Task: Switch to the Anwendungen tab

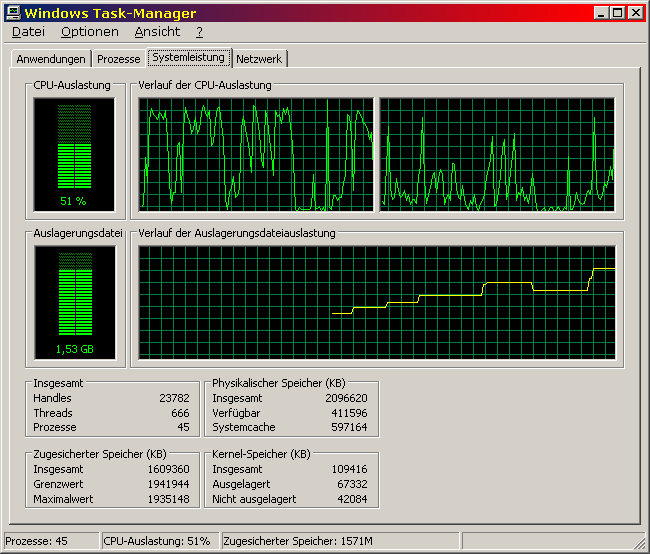Action: coord(51,59)
